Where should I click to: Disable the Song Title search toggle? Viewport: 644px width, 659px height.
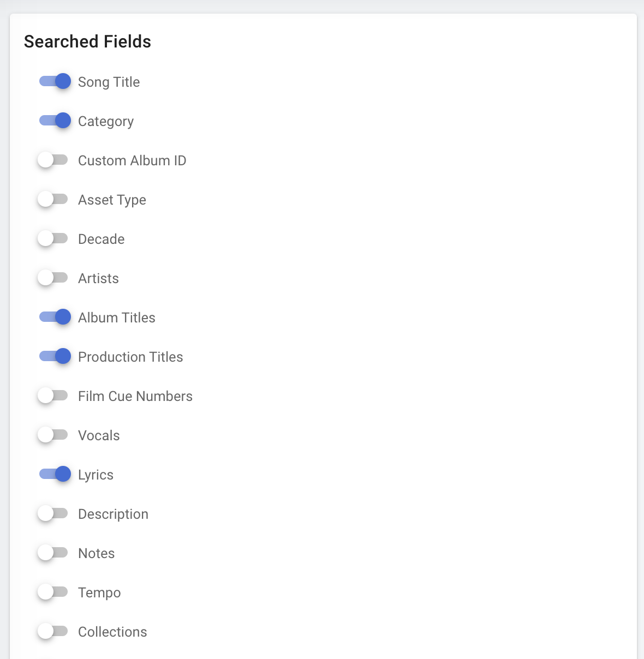55,81
